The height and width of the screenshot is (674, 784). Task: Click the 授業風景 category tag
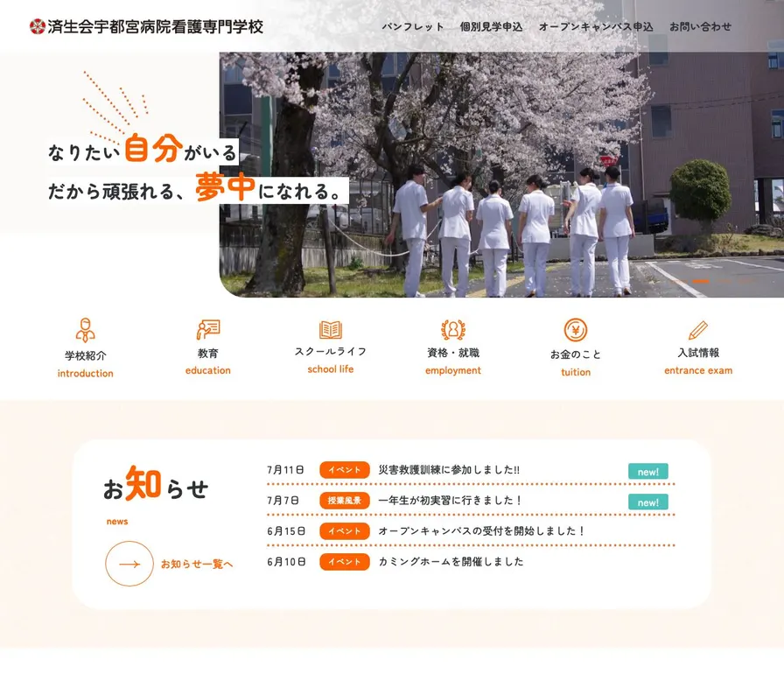point(345,501)
